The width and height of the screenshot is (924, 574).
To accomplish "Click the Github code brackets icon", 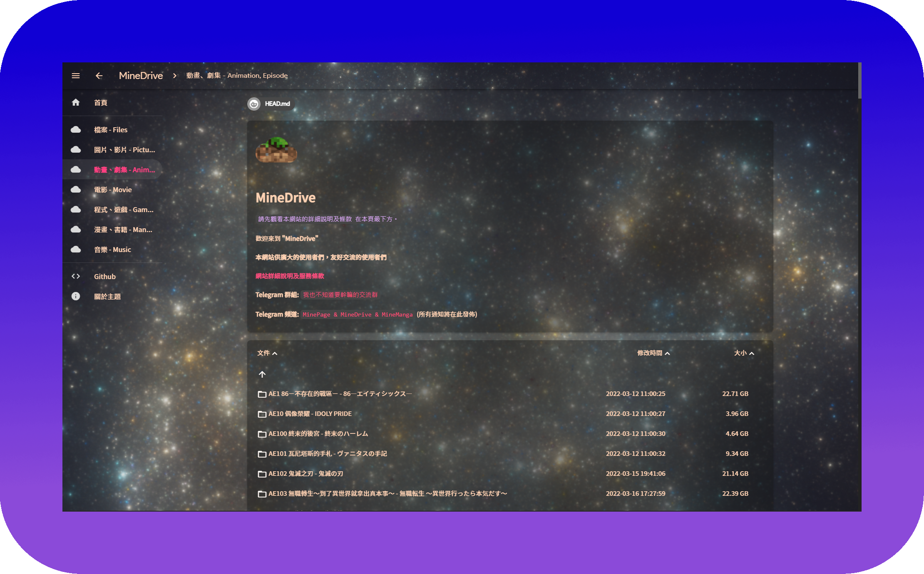I will [76, 276].
